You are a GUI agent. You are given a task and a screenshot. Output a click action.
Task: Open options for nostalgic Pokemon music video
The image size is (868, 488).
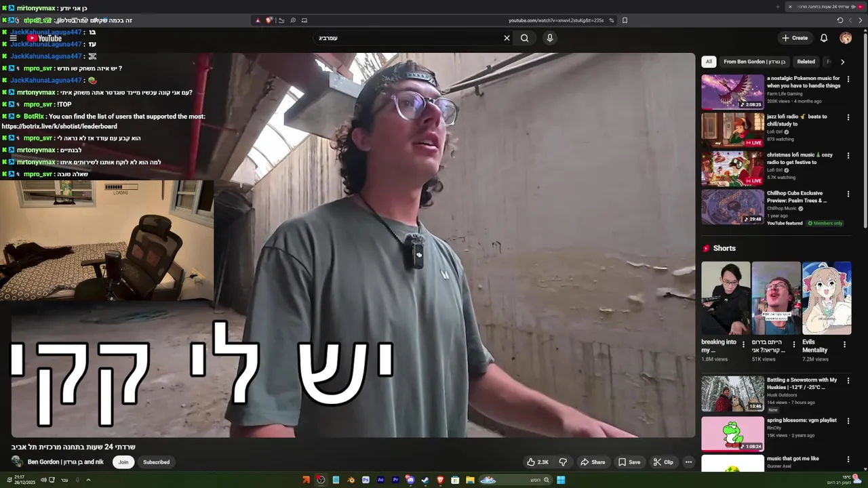(848, 79)
